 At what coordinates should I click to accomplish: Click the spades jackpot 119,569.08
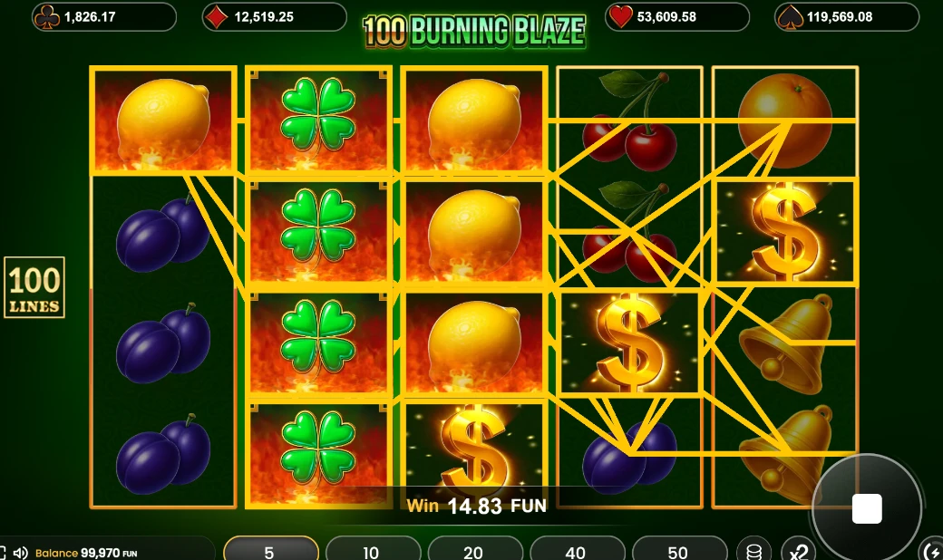[847, 17]
